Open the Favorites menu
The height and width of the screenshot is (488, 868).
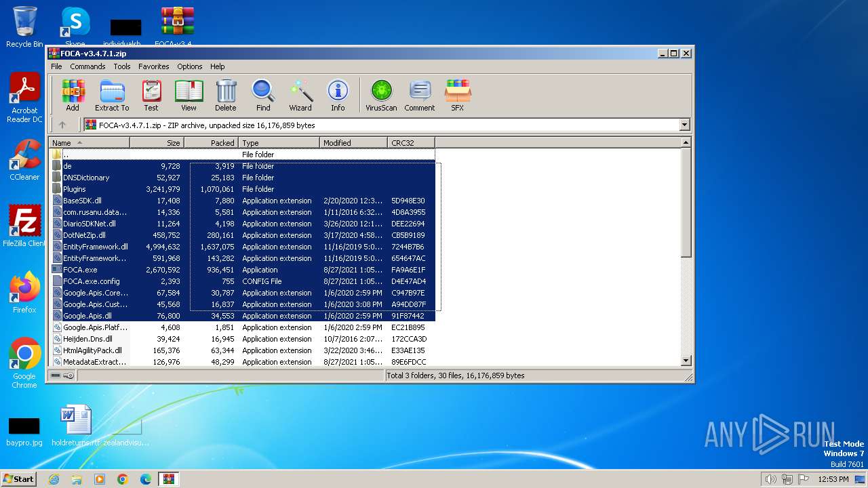[x=154, y=66]
